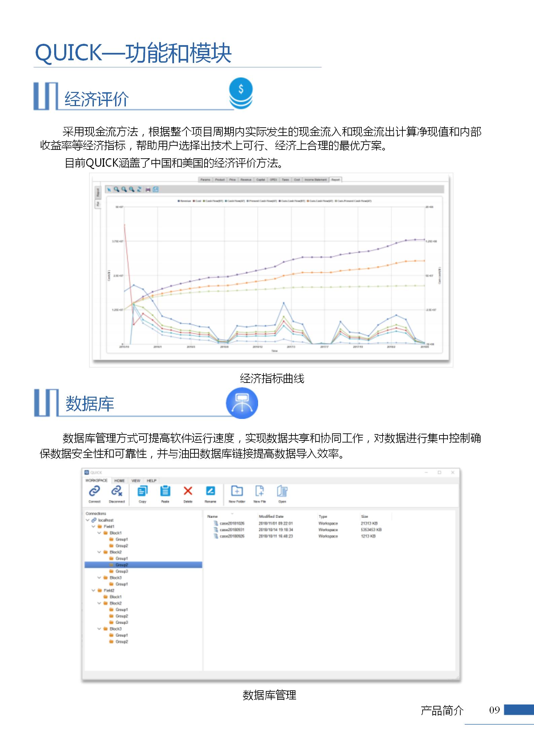The width and height of the screenshot is (534, 756).
Task: Select file case20180926
Action: 232,536
